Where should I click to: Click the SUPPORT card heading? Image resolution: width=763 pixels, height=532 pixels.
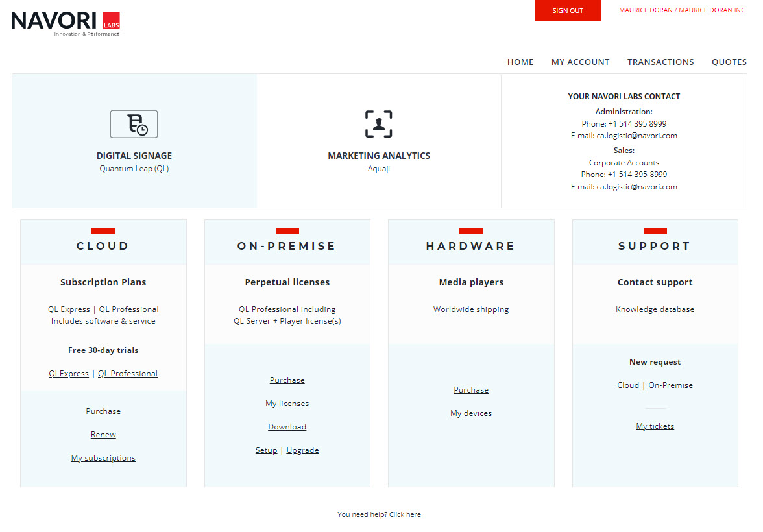655,246
